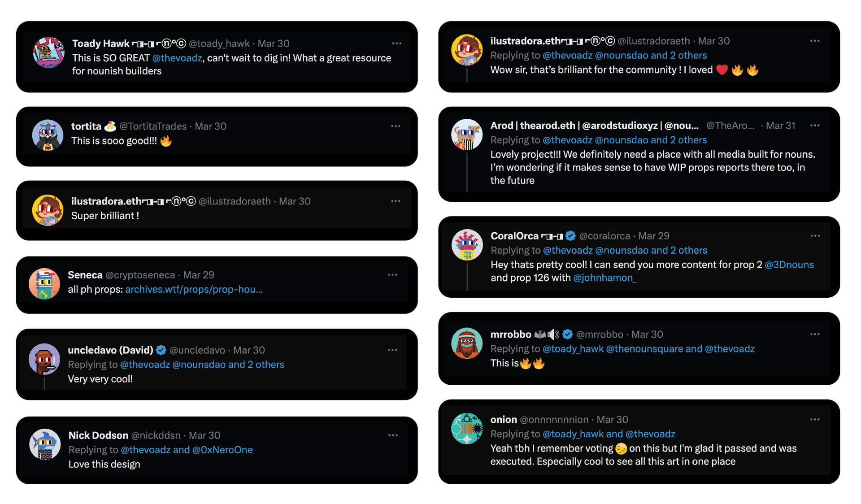Screen dimensions: 861x504
Task: Open Arod's profile avatar
Action: click(467, 135)
